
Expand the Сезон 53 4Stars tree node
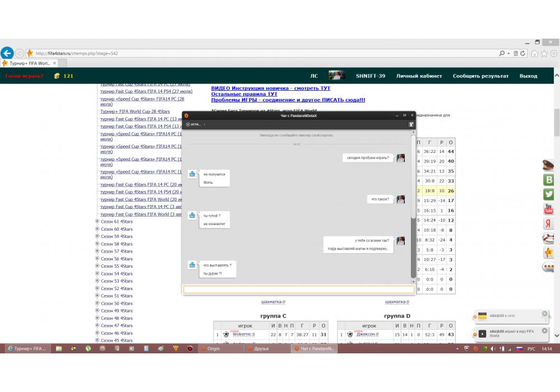(x=97, y=281)
